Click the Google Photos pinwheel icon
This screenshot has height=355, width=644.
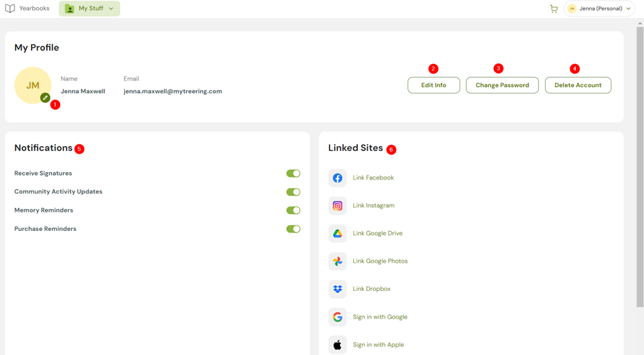point(338,261)
